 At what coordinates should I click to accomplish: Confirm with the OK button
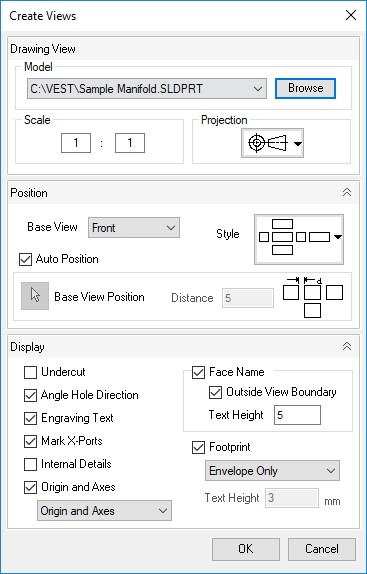pyautogui.click(x=246, y=549)
